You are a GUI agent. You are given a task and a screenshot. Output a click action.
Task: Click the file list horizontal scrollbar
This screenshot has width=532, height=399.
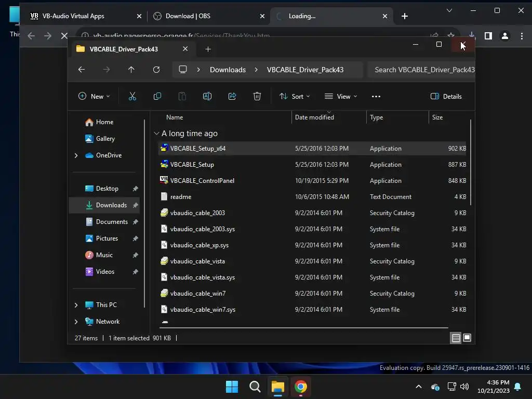click(304, 328)
